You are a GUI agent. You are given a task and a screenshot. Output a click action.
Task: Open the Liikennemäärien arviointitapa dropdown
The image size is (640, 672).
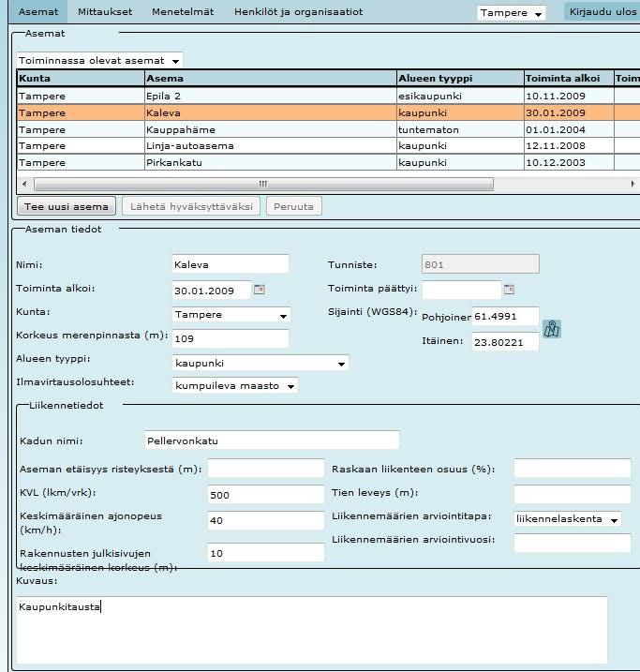[568, 519]
